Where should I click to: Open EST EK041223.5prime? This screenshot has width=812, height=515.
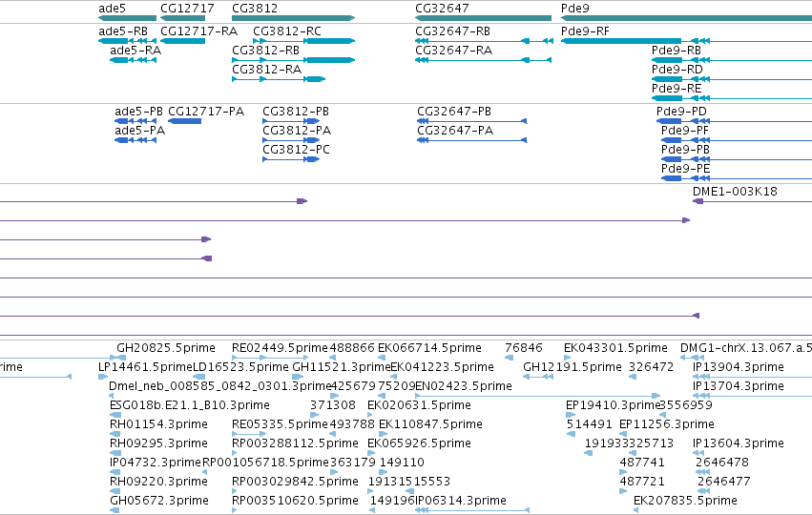[442, 367]
